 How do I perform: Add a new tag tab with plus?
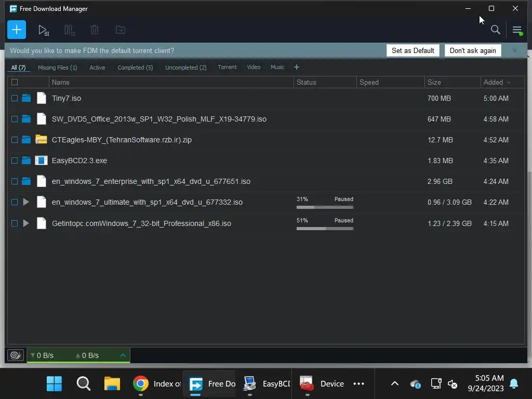(x=297, y=67)
